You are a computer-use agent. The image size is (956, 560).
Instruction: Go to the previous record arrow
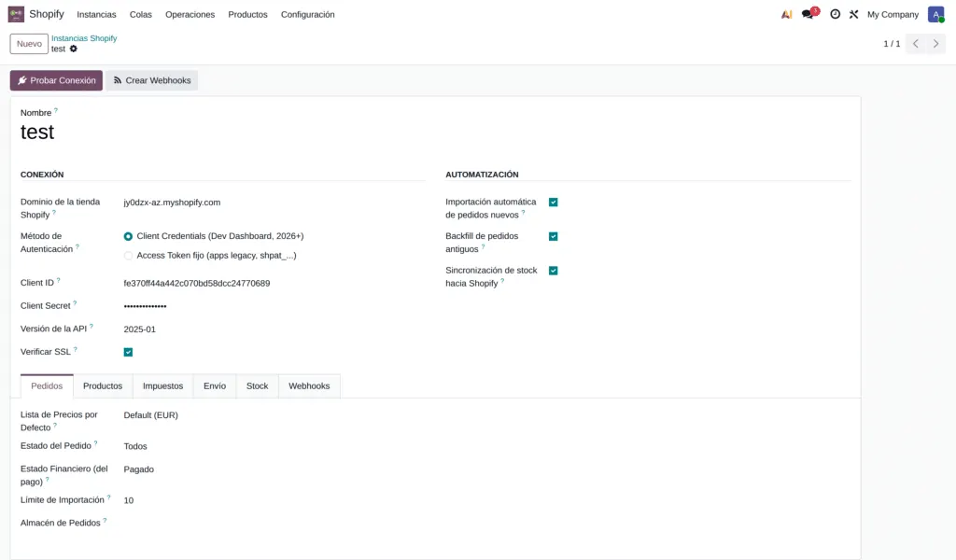(x=916, y=43)
